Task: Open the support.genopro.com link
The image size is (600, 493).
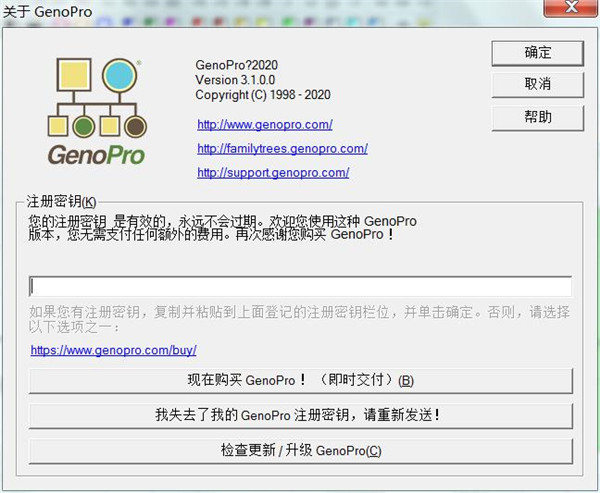Action: tap(273, 173)
